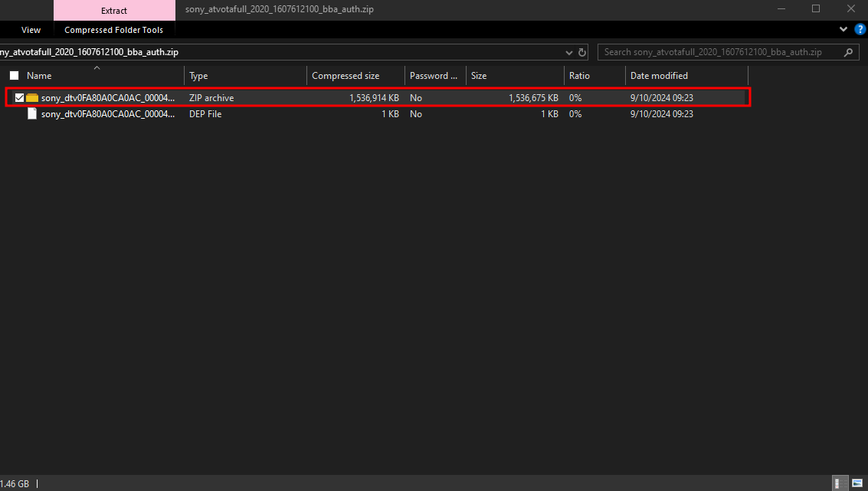Select the Compressed Folder Tools tab
868x491 pixels.
113,30
